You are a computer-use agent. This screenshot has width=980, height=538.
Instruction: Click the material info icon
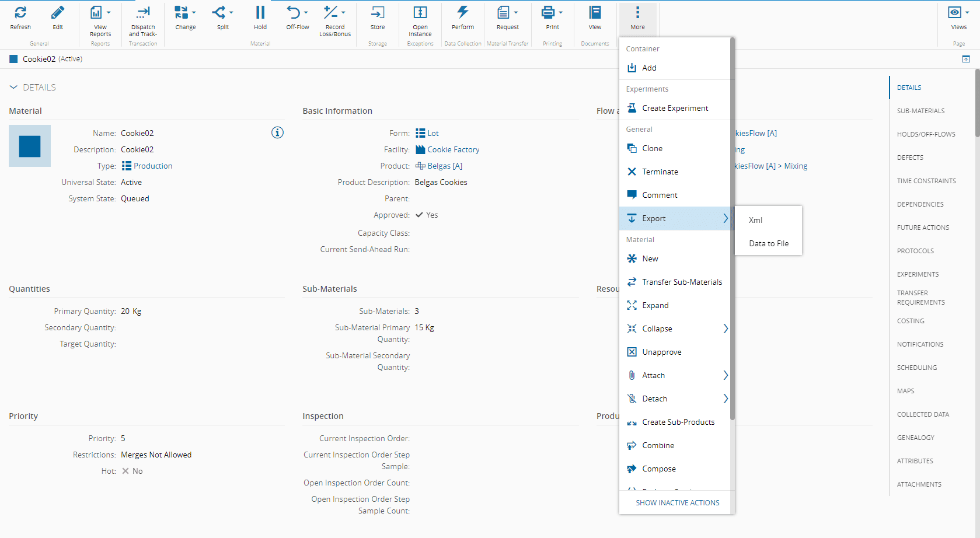coord(277,132)
